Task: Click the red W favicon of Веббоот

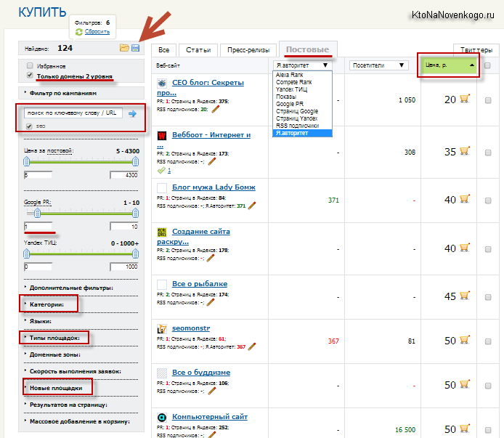Action: coord(162,136)
